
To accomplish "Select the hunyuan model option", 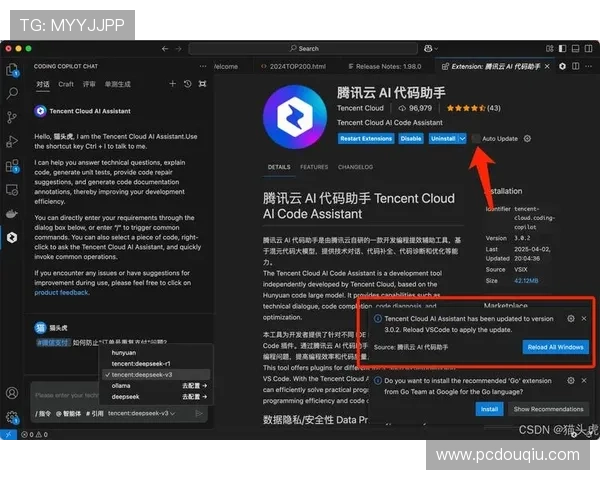I will point(156,353).
